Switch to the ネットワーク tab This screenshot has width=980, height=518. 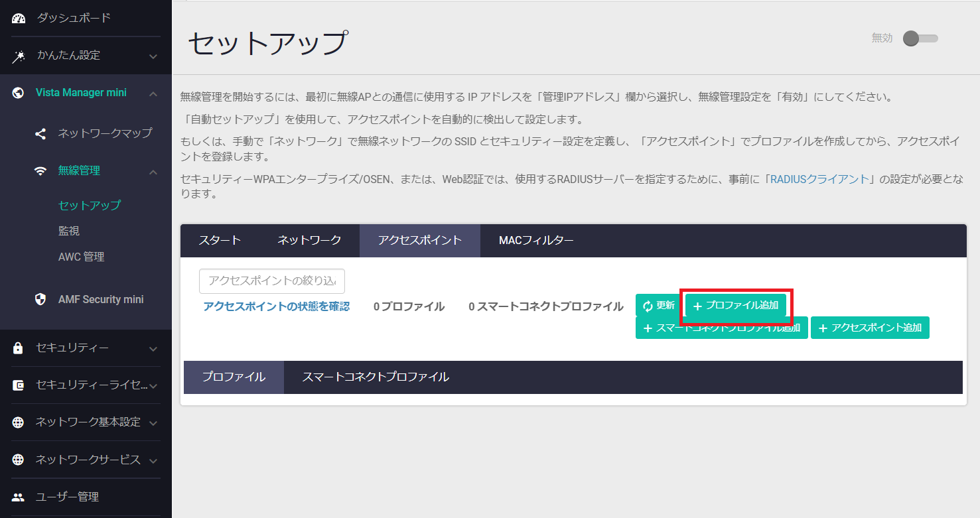pos(309,240)
